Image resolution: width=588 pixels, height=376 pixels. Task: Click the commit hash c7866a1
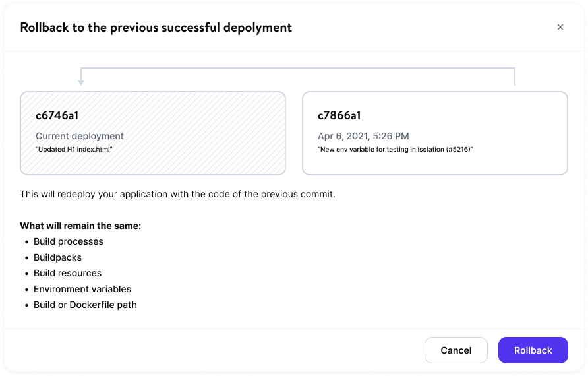tap(339, 115)
